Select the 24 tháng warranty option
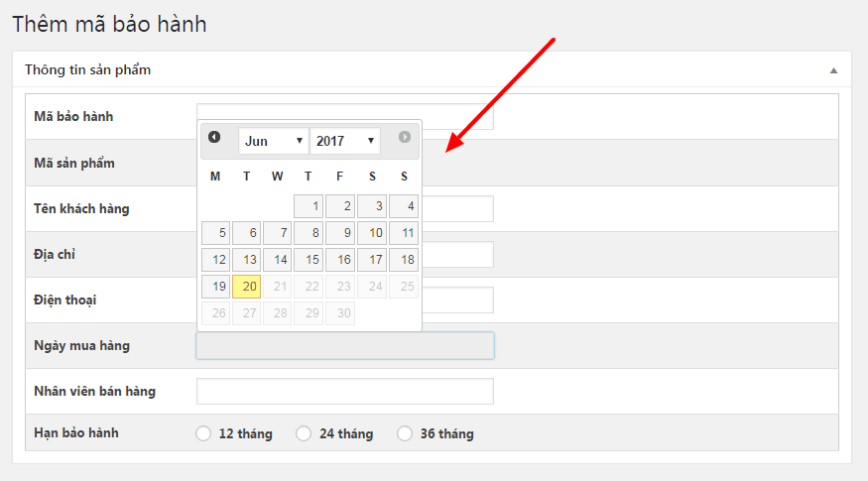 305,433
